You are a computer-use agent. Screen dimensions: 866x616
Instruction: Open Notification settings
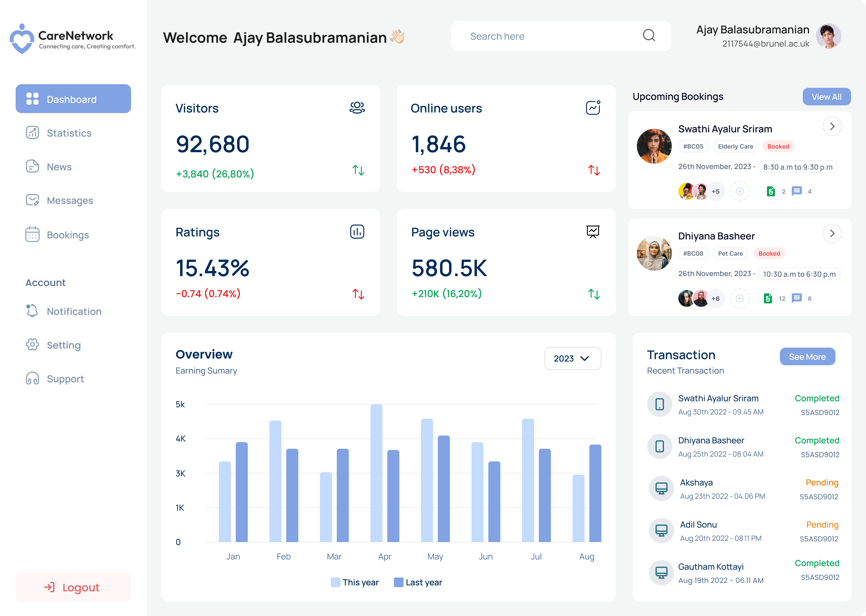[x=64, y=311]
